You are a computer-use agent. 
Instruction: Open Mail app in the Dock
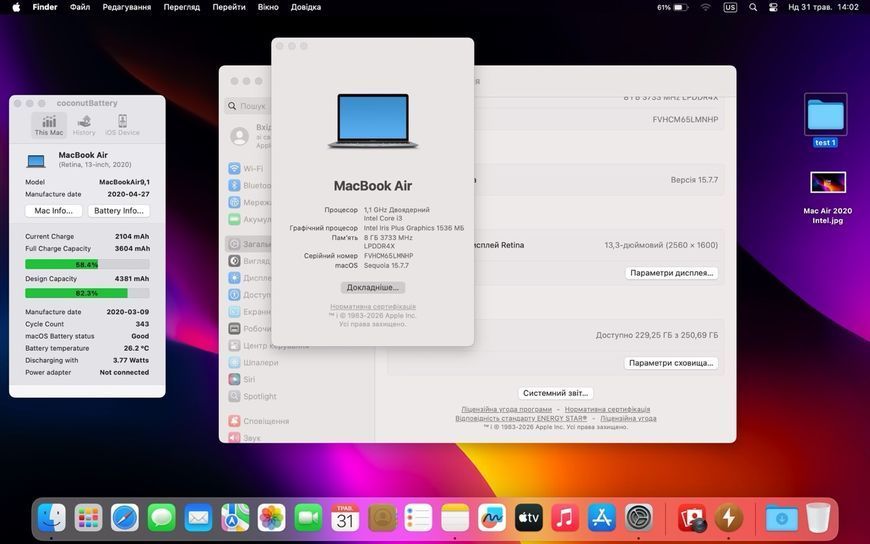click(x=198, y=518)
